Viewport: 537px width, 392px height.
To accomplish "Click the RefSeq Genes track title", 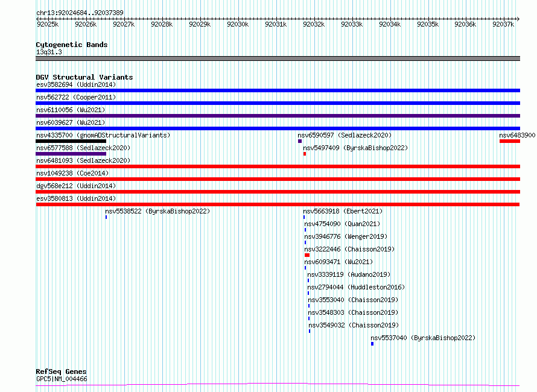I will (61, 371).
